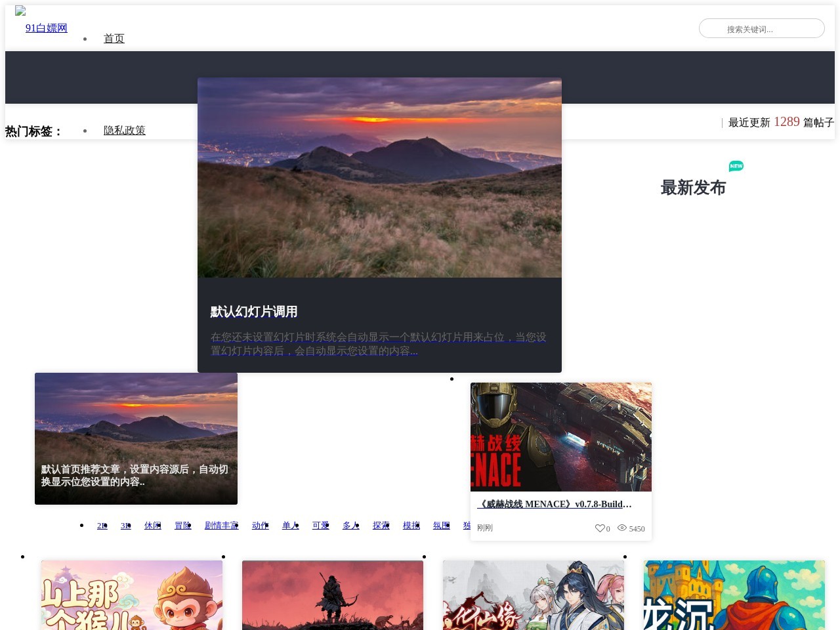Open the 《威赫战线 MENACE》 v0.7.8 post title
This screenshot has width=840, height=630.
tap(555, 504)
